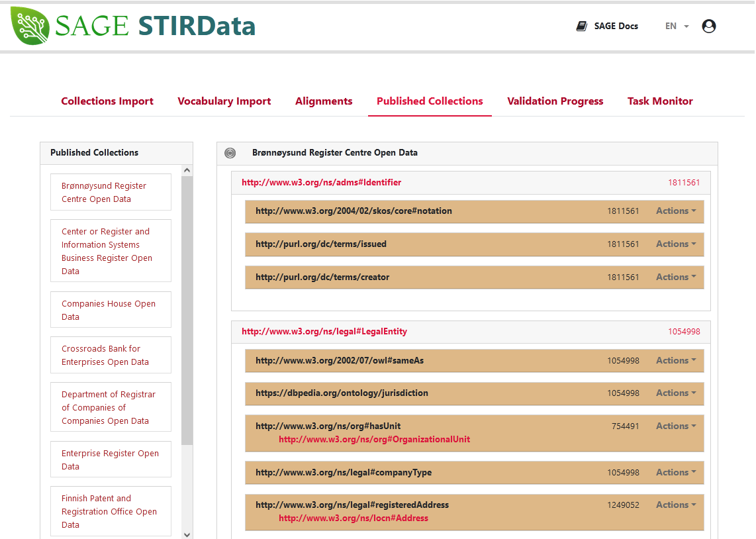
Task: Click the collections list scroll-up arrow
Action: 187,170
